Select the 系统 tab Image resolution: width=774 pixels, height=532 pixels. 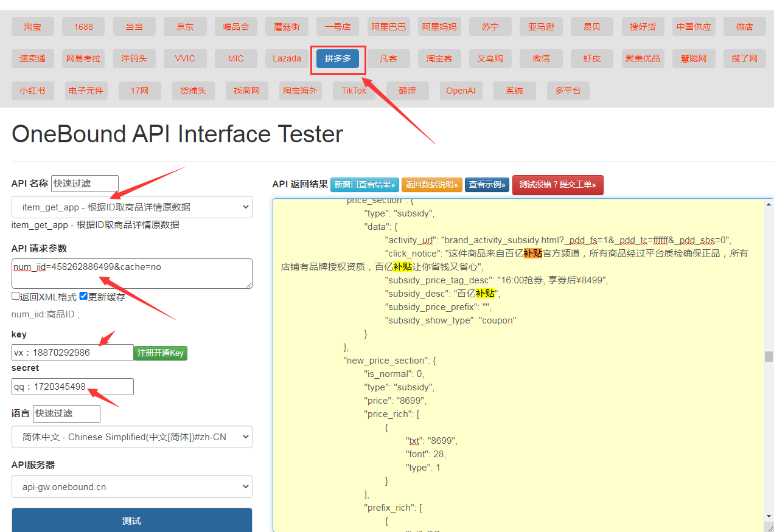point(515,91)
